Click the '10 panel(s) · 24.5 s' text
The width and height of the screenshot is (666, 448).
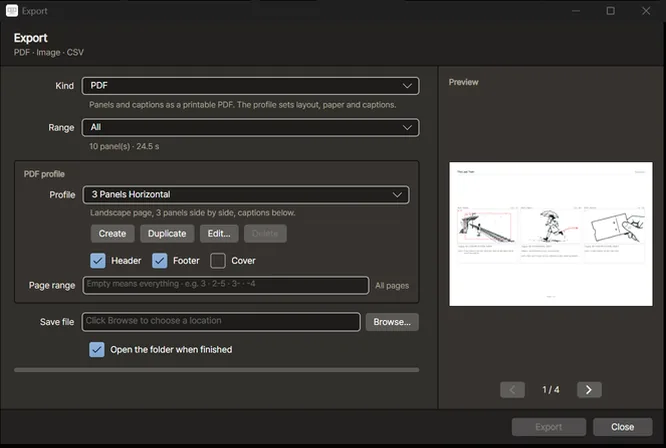pos(124,146)
